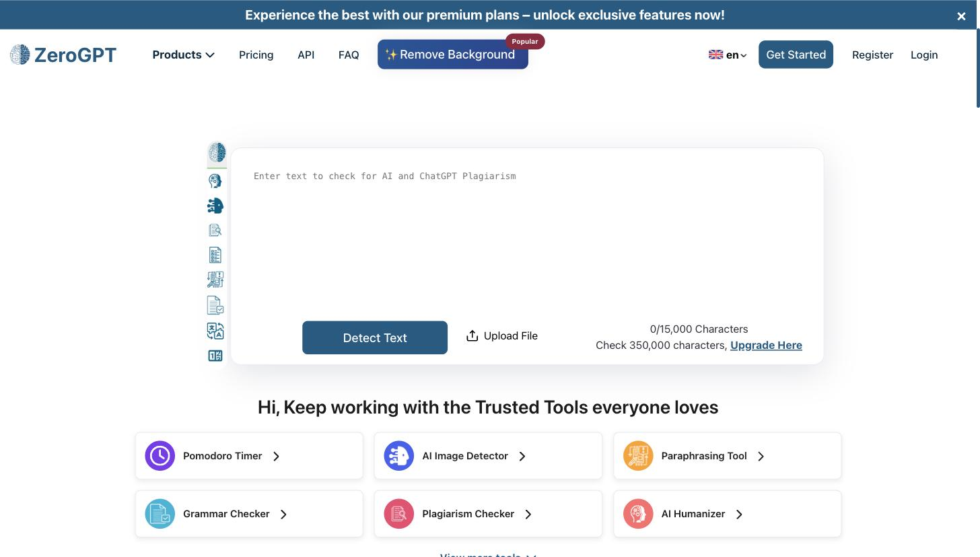Click the 0/15,000 Characters counter text

(x=699, y=329)
